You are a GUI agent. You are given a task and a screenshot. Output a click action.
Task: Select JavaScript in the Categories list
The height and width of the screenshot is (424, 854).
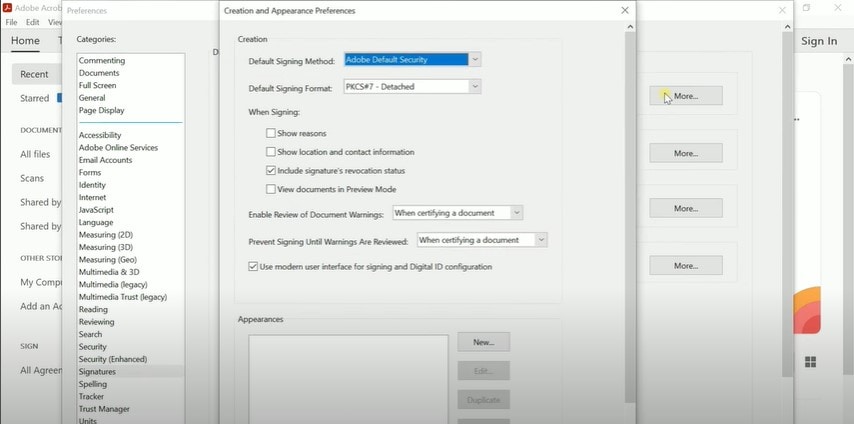point(96,210)
